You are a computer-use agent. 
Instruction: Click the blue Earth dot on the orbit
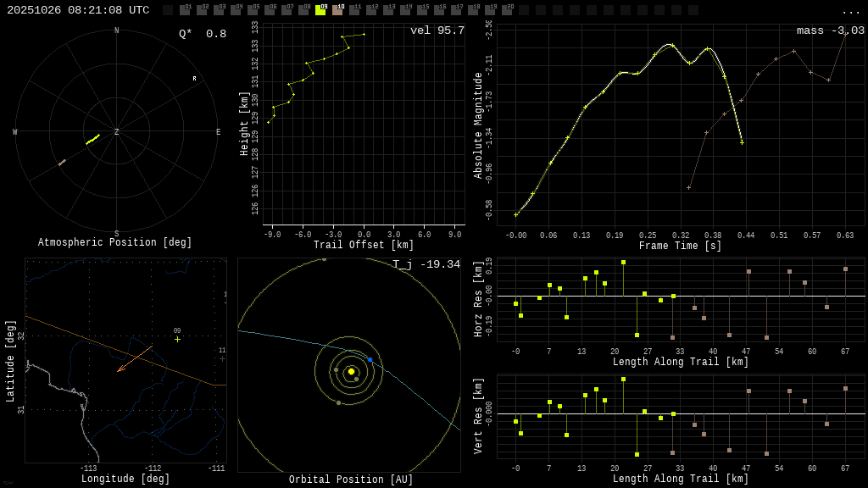tap(370, 360)
